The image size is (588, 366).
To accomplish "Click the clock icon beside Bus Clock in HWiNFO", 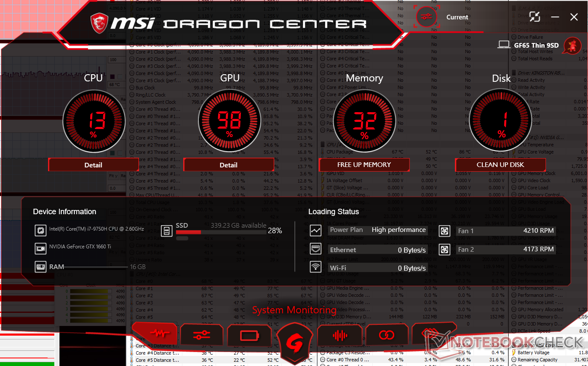I will pyautogui.click(x=132, y=88).
